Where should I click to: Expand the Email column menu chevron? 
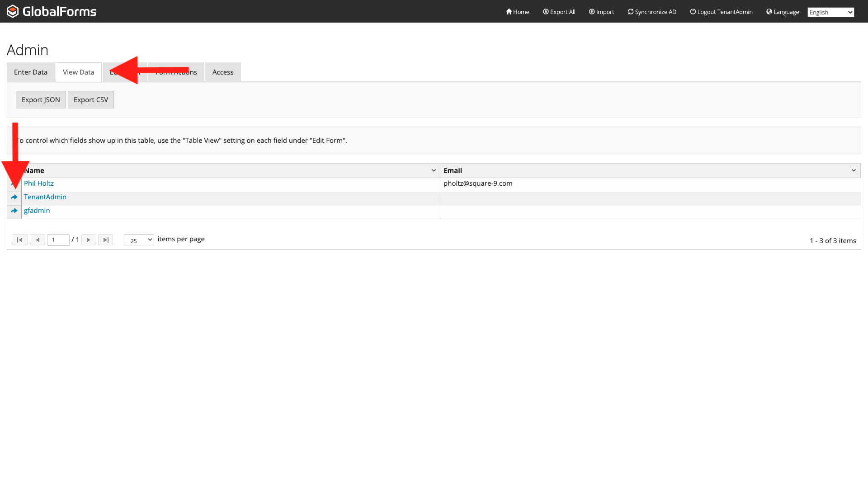(x=854, y=170)
